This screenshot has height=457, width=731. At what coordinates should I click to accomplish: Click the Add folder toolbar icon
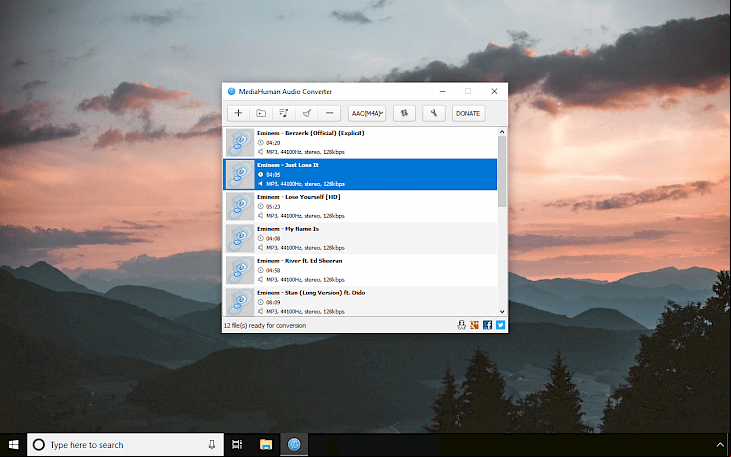point(261,113)
